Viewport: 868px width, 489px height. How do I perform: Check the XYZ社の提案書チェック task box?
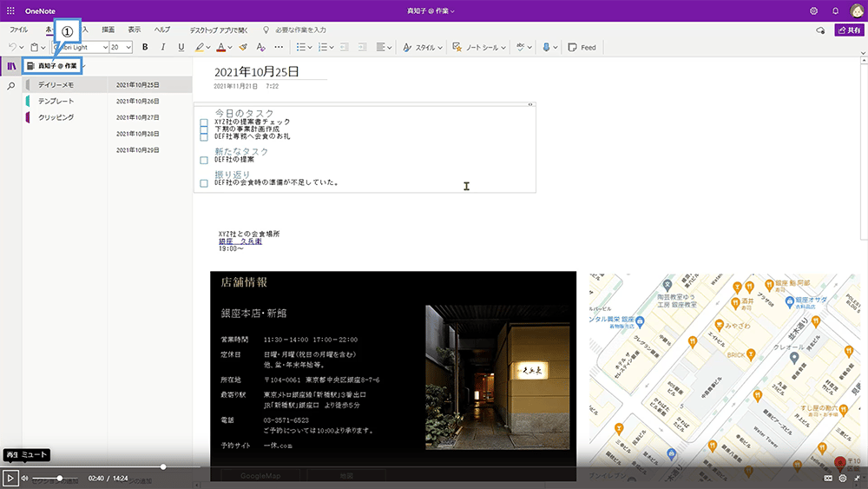(x=204, y=122)
